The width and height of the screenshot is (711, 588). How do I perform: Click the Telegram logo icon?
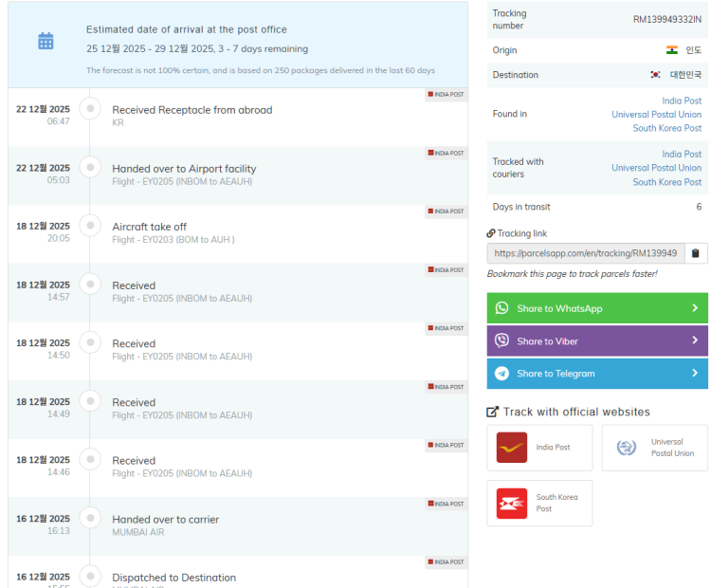(502, 374)
